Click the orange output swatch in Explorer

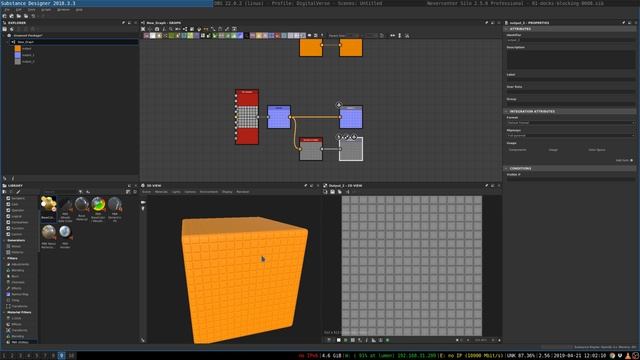click(18, 49)
